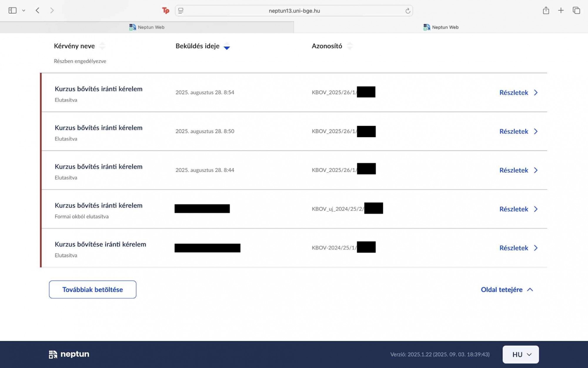588x368 pixels.
Task: Expand the sidebar options chevron
Action: click(x=24, y=11)
